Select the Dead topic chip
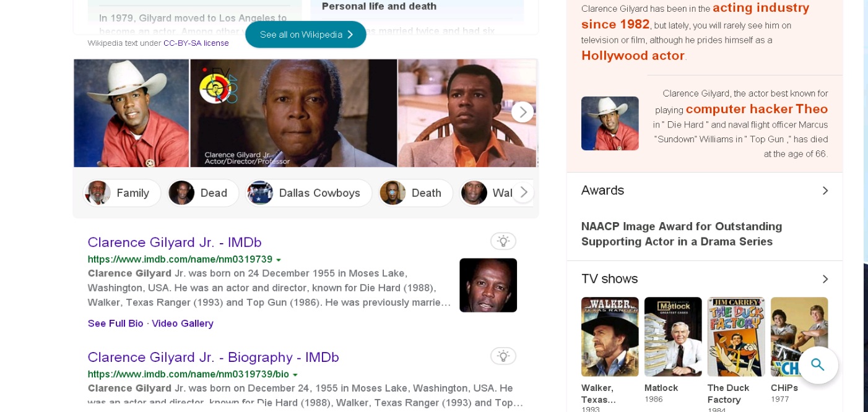868x412 pixels. (x=202, y=193)
